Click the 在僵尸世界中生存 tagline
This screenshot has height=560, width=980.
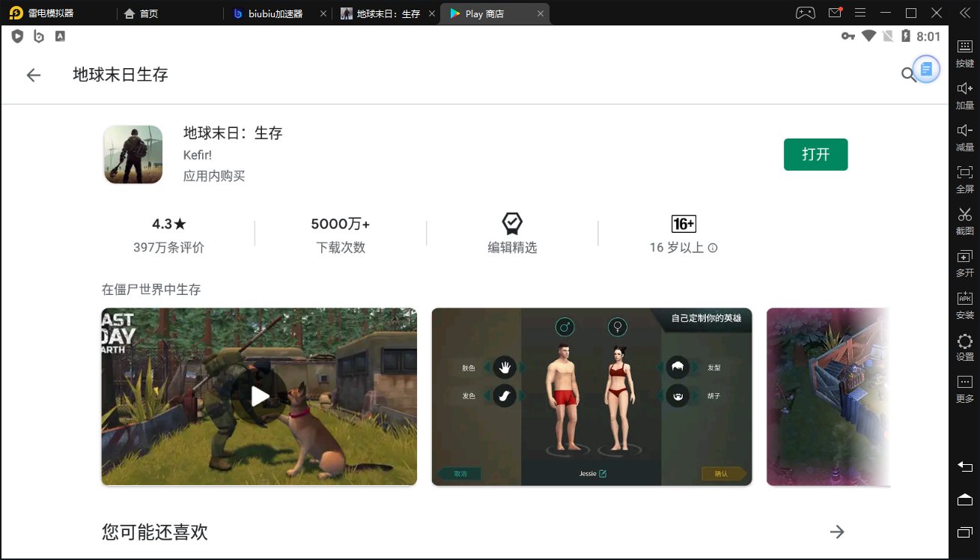tap(151, 289)
